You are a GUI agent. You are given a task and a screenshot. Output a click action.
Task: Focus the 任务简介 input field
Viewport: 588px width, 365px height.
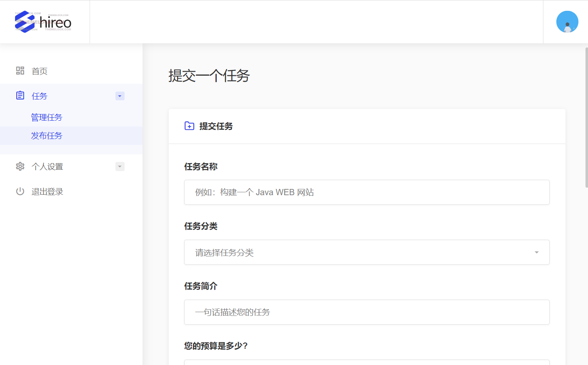tap(367, 312)
